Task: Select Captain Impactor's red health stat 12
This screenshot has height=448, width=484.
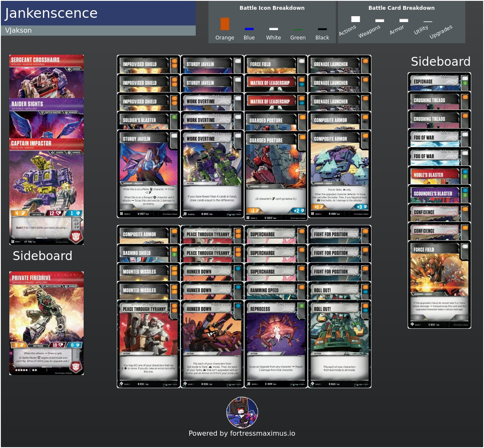Action: [x=54, y=213]
